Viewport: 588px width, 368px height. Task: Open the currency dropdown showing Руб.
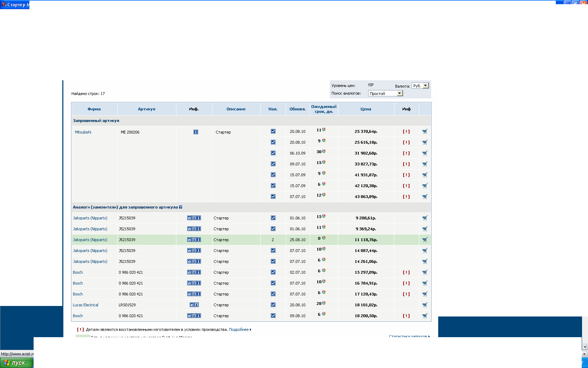coord(425,86)
